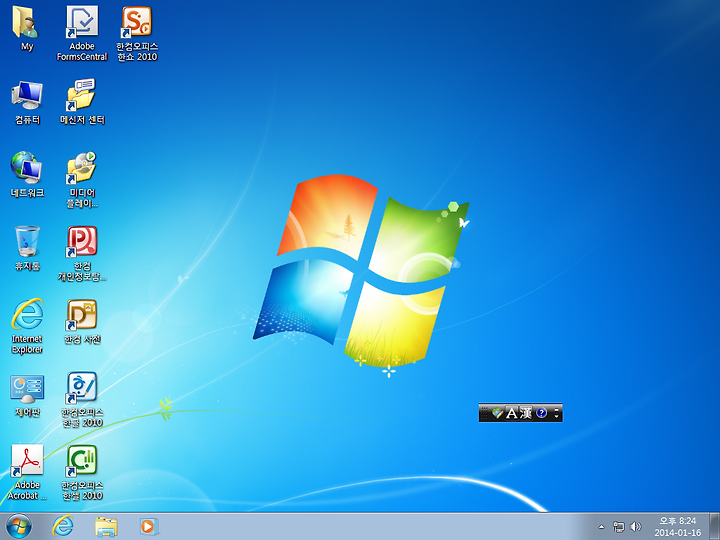
Task: Select the 한컴 사전 dictionary shortcut
Action: (x=82, y=321)
